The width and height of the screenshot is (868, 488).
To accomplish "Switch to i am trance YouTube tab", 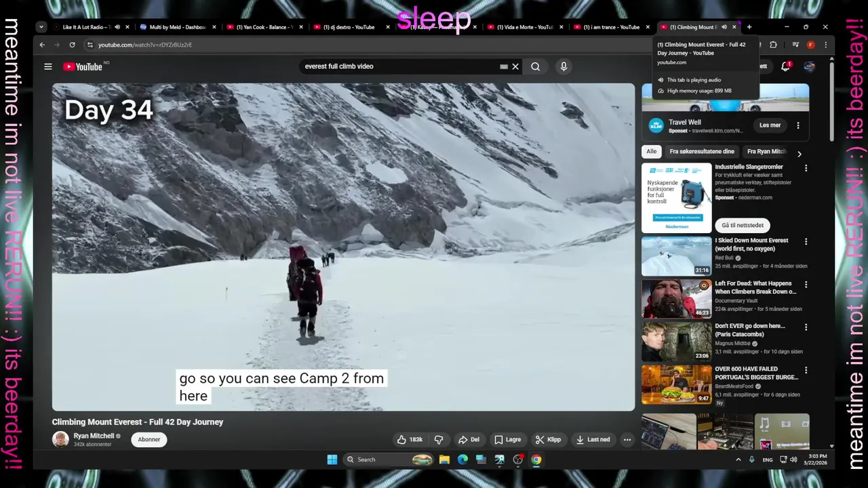I will point(610,27).
